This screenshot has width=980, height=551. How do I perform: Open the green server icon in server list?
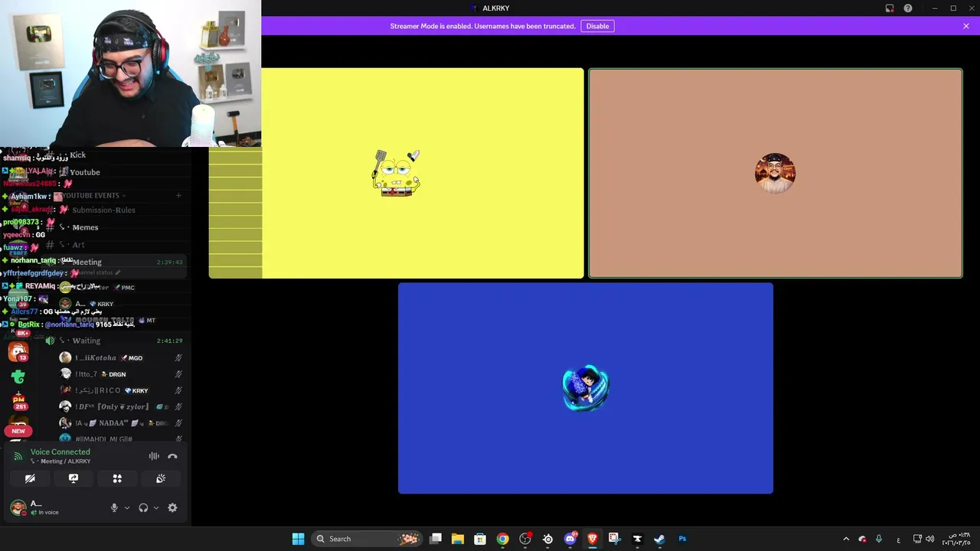tap(18, 377)
